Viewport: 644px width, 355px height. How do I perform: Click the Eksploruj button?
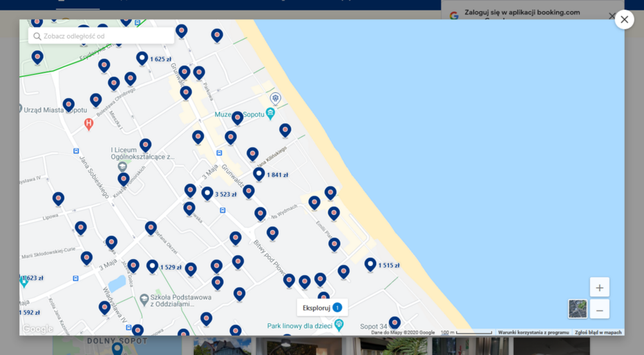tap(322, 307)
